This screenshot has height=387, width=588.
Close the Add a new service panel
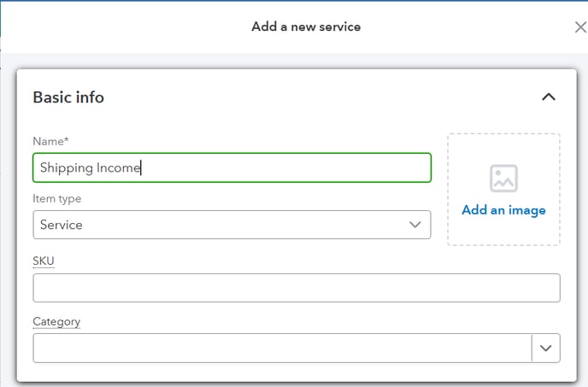579,27
